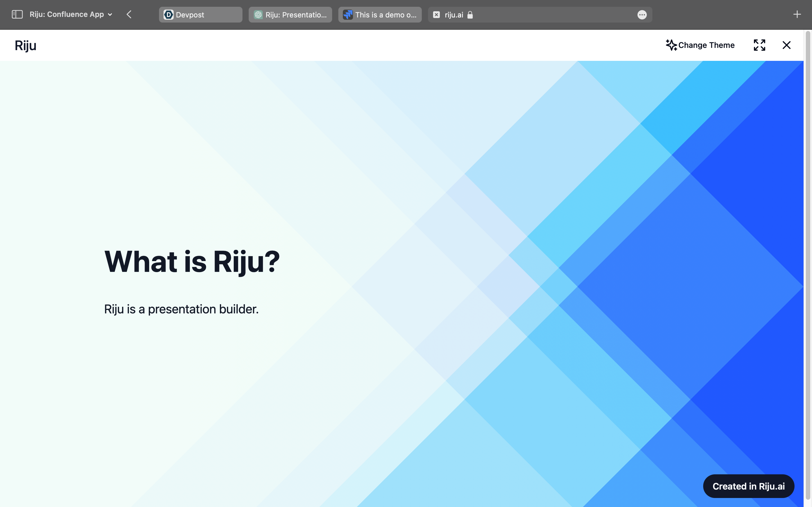Click the lock icon beside riju.ai
Screen dimensions: 812x507
click(470, 15)
